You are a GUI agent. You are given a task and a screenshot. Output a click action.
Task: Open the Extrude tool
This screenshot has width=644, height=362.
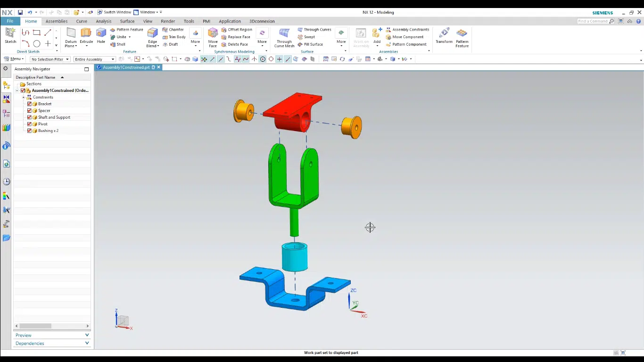86,35
